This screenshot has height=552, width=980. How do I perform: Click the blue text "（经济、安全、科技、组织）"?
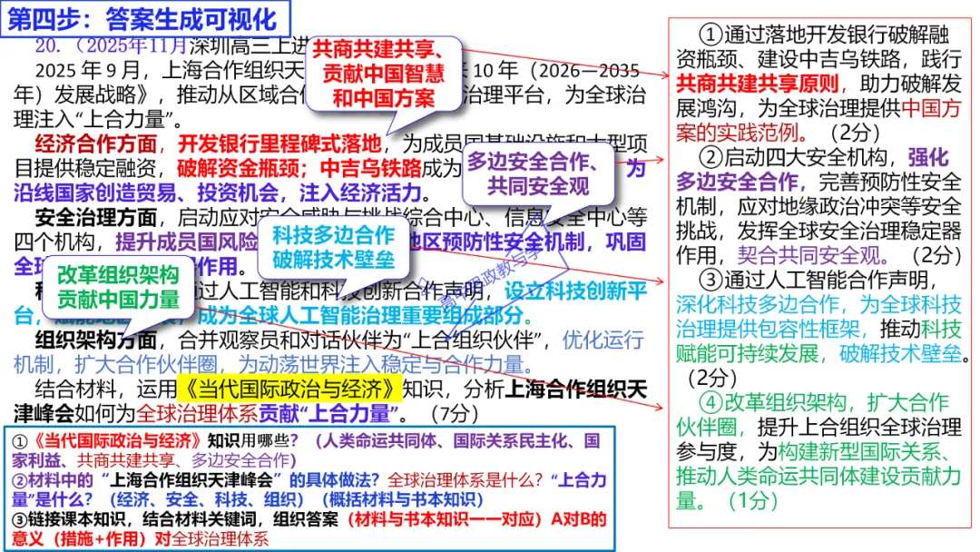click(x=206, y=499)
